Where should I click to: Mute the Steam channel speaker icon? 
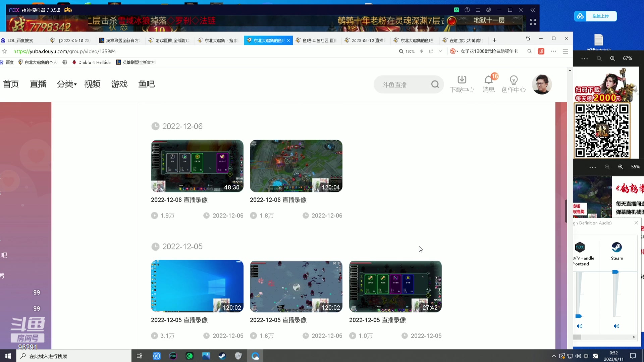[617, 326]
